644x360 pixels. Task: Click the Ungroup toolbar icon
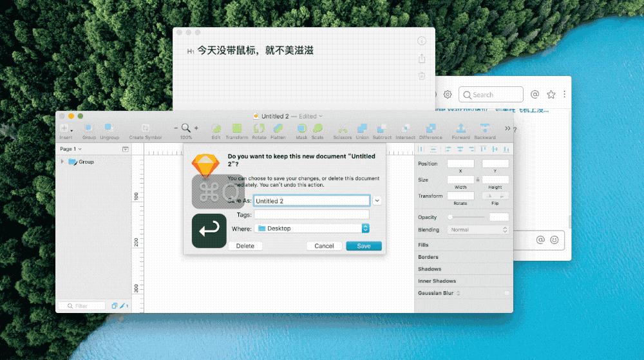coord(109,128)
